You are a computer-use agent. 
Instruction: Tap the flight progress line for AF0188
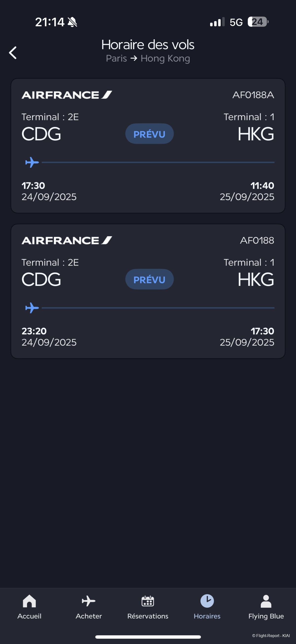pos(158,308)
